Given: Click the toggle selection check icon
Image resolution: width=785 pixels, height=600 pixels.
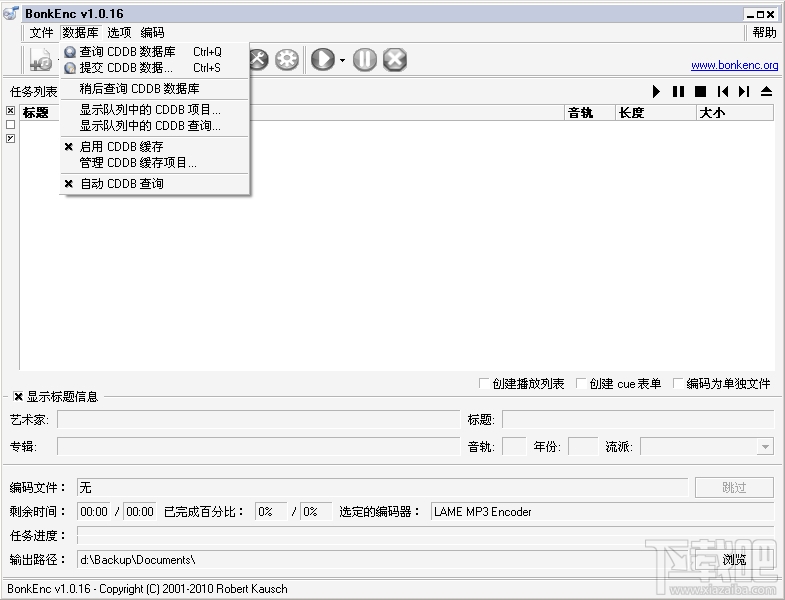Looking at the screenshot, I should [x=11, y=138].
